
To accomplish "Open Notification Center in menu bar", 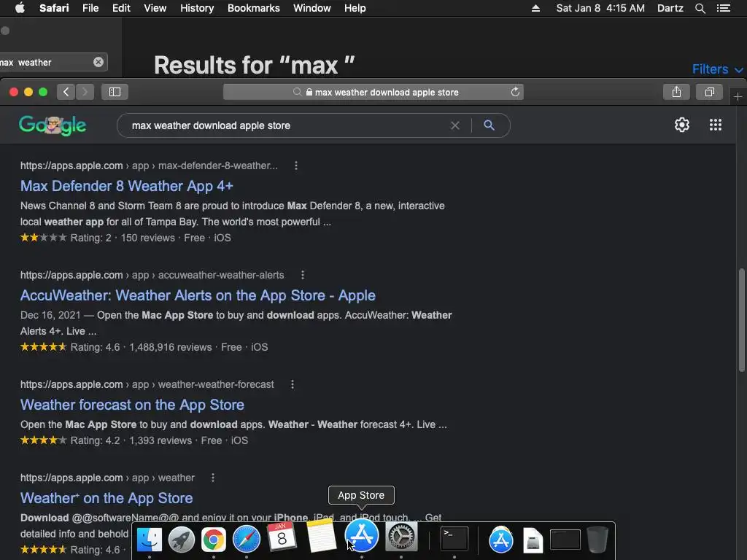I will [723, 8].
